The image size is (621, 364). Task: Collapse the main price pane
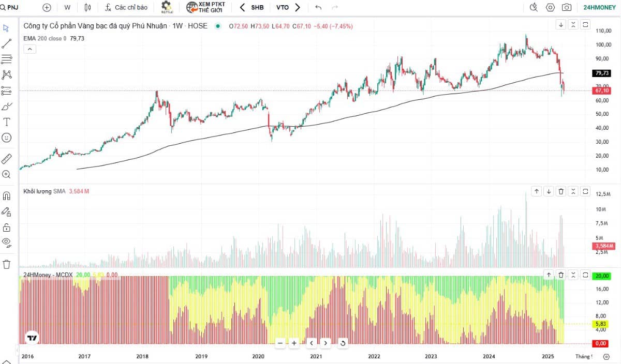[573, 24]
